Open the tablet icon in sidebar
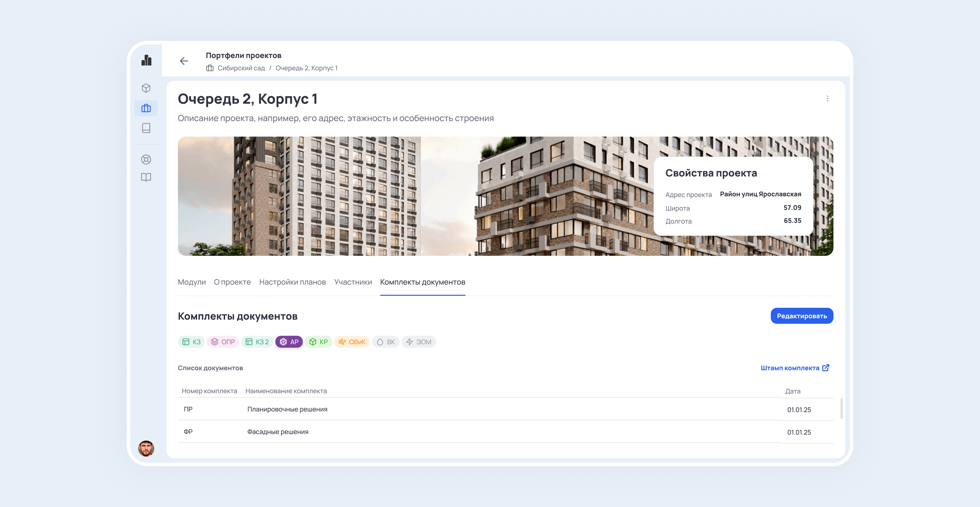This screenshot has width=980, height=507. click(x=146, y=128)
